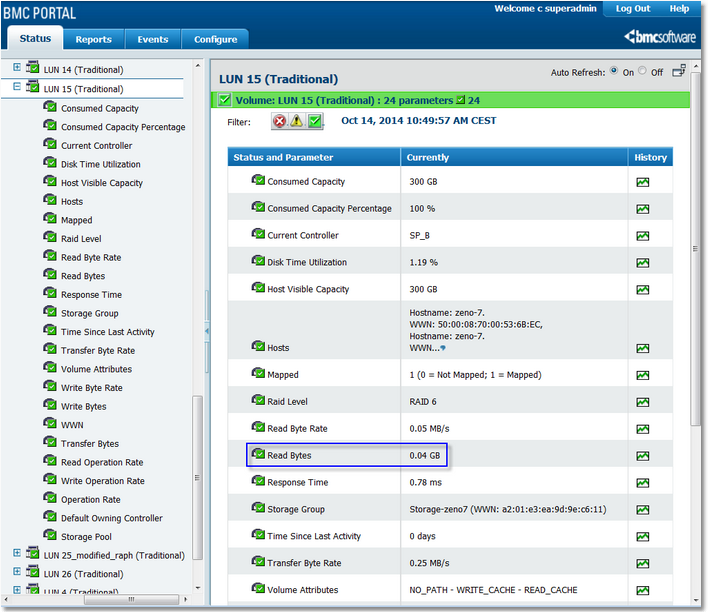The image size is (708, 614).
Task: Click status icon beside Raid Level in table
Action: pos(258,400)
